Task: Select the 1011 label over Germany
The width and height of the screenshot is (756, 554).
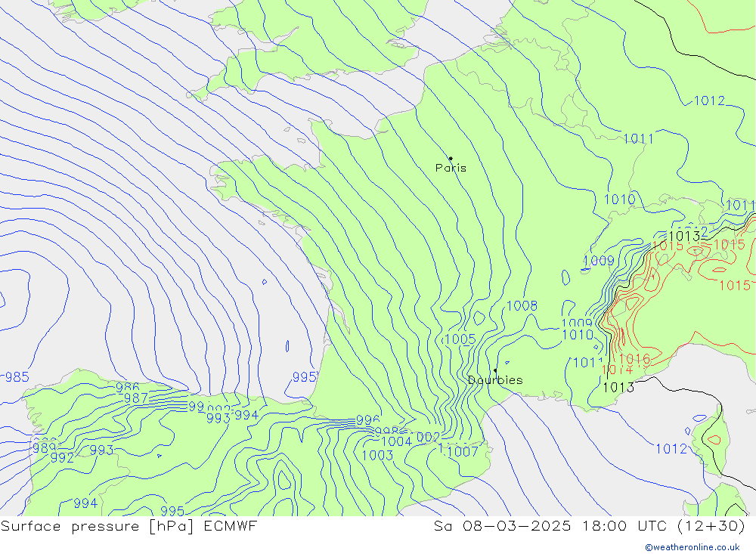Action: coord(638,139)
